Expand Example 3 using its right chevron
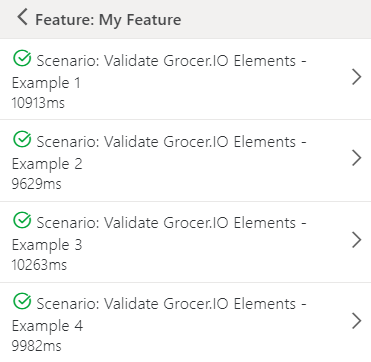371x362 pixels. 357,240
